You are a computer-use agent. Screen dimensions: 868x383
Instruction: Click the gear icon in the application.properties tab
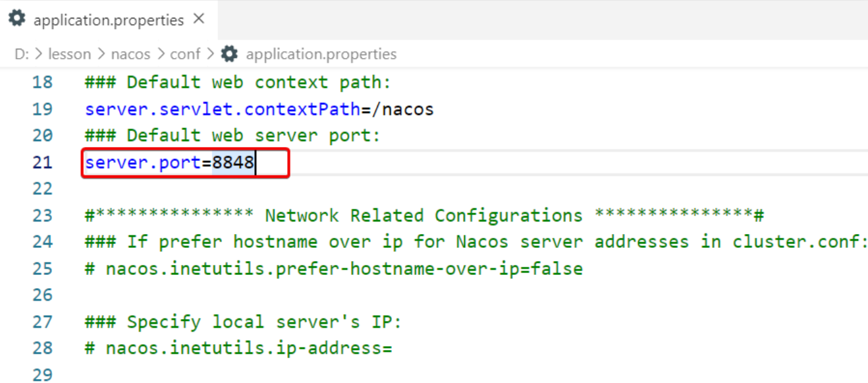point(17,19)
